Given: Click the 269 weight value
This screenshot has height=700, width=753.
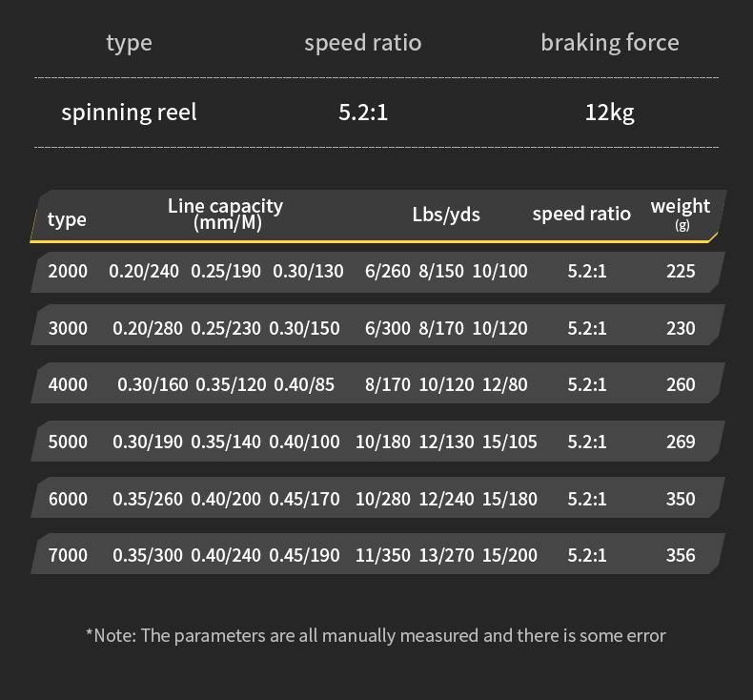Looking at the screenshot, I should pos(681,443).
